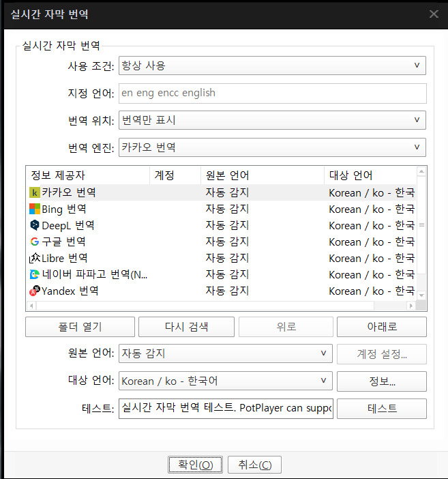Image resolution: width=448 pixels, height=479 pixels.
Task: Click the vertical scrollbar thumb in list
Action: pyautogui.click(x=421, y=225)
